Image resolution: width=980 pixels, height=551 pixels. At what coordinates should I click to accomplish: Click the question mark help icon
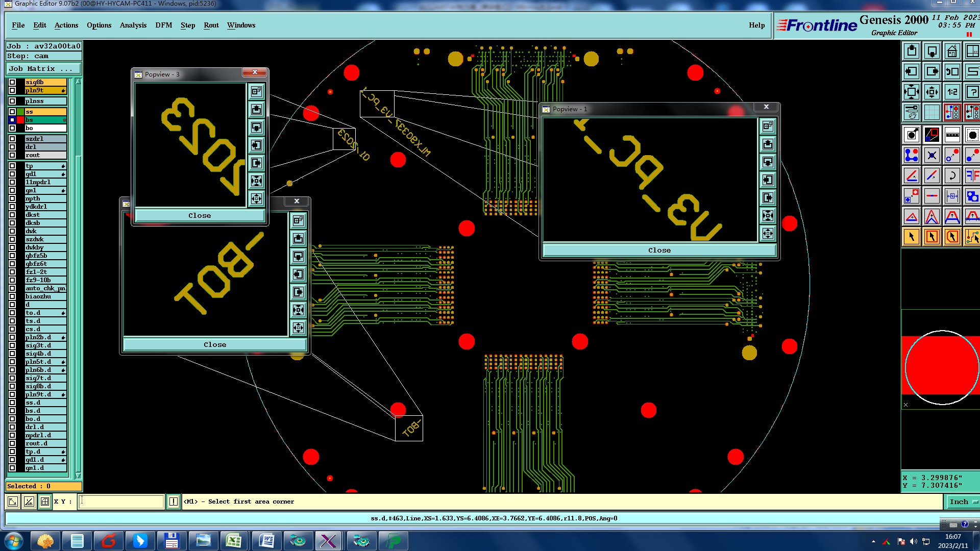[x=972, y=92]
